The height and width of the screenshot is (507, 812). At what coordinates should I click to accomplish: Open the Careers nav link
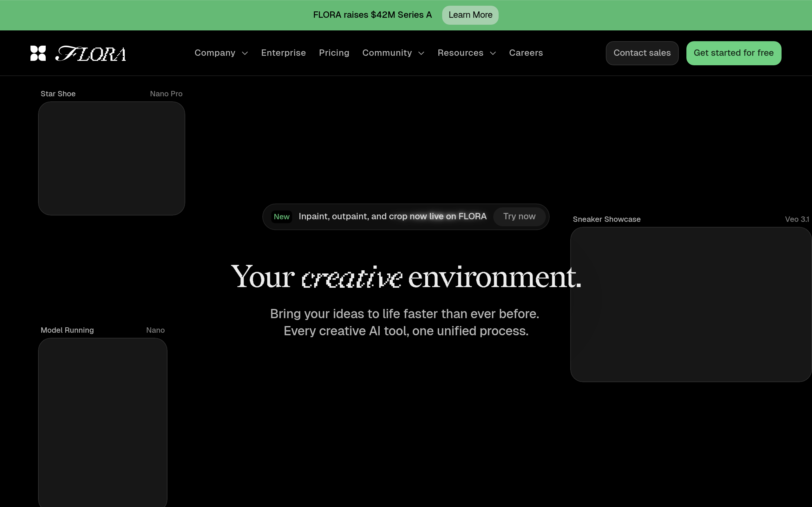pos(526,53)
